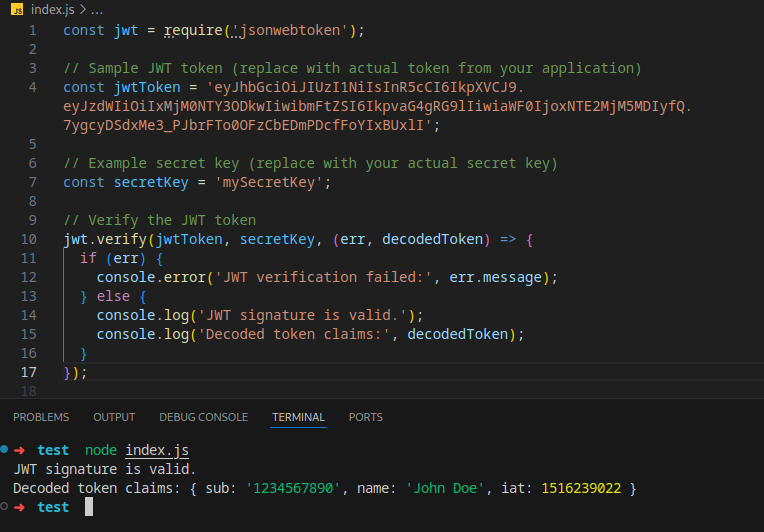The height and width of the screenshot is (532, 764).
Task: Click the underlined index.js link in terminal
Action: point(157,450)
